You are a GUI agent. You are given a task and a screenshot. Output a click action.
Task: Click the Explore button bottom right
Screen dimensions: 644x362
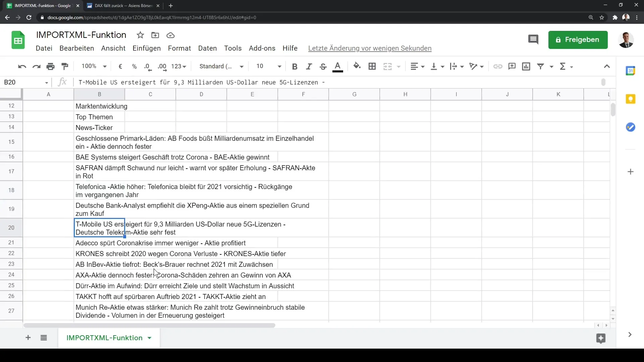(x=601, y=338)
